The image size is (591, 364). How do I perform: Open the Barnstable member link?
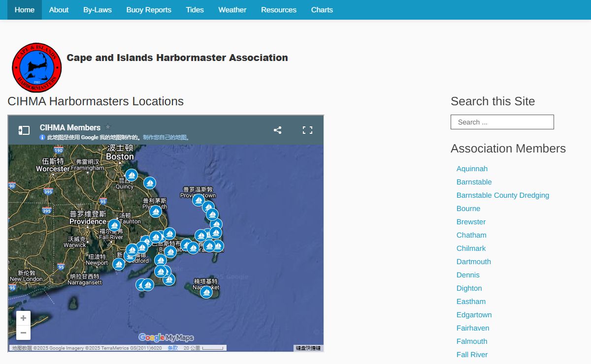tap(474, 182)
